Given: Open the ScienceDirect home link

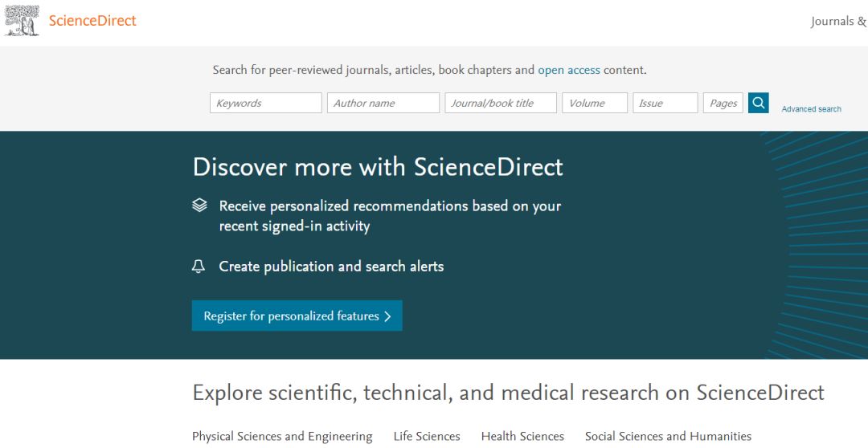Looking at the screenshot, I should click(x=92, y=21).
